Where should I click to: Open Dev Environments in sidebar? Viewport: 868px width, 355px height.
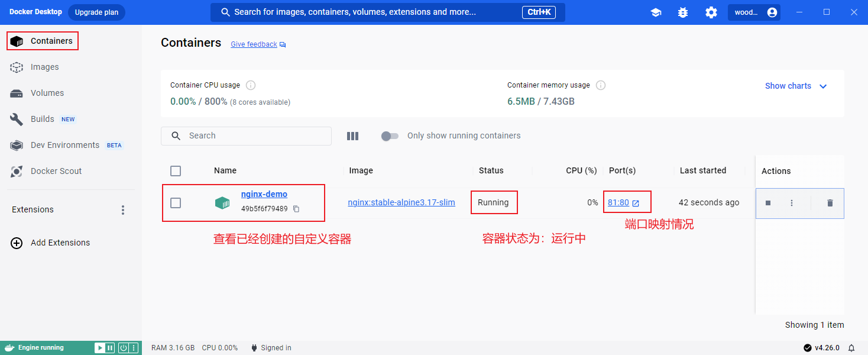coord(65,145)
